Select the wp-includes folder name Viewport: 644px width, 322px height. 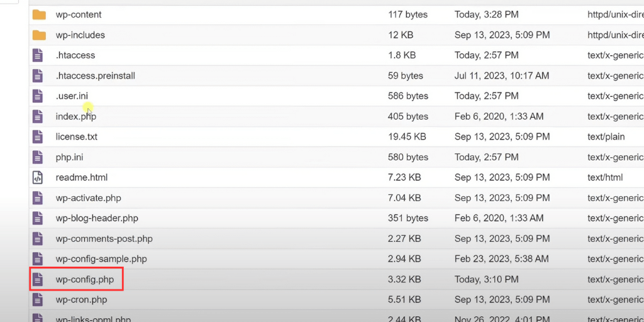point(80,35)
